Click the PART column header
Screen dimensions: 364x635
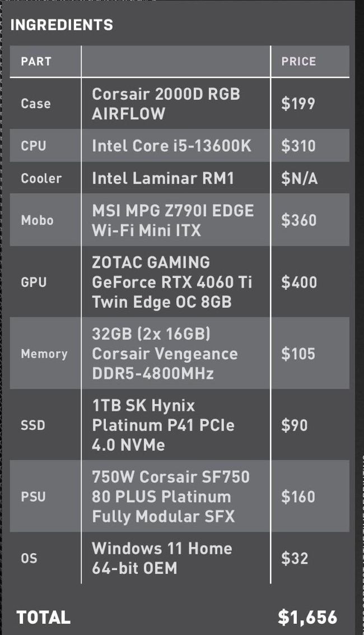pyautogui.click(x=36, y=62)
